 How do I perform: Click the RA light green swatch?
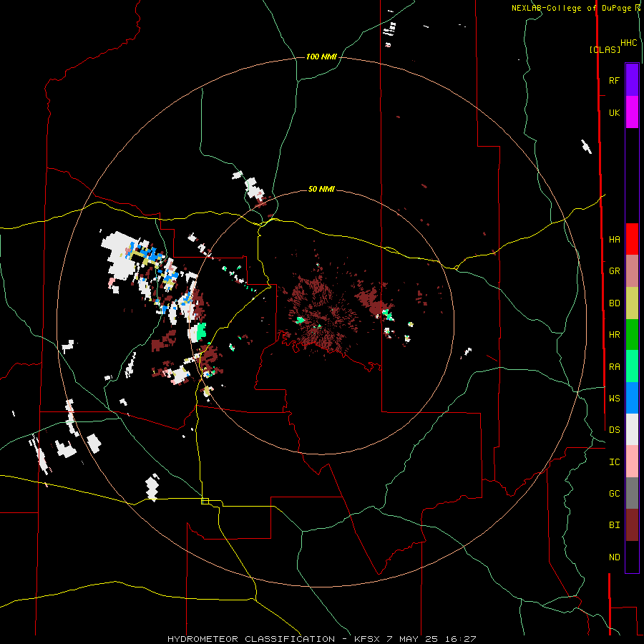(632, 366)
